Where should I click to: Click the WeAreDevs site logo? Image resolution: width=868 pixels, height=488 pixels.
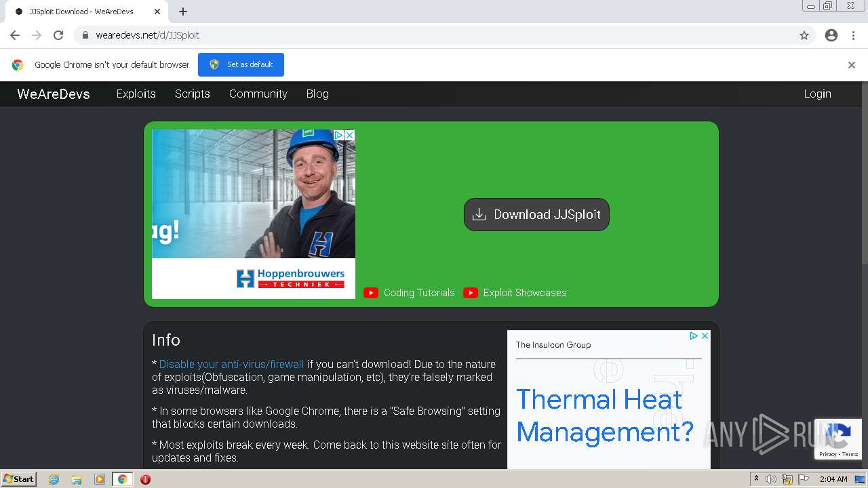pos(54,94)
